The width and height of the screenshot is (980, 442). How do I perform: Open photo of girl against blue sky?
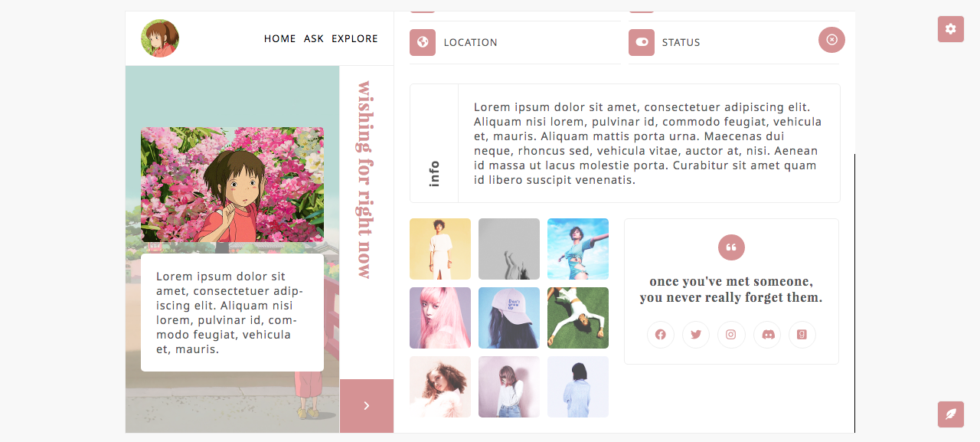pyautogui.click(x=578, y=249)
